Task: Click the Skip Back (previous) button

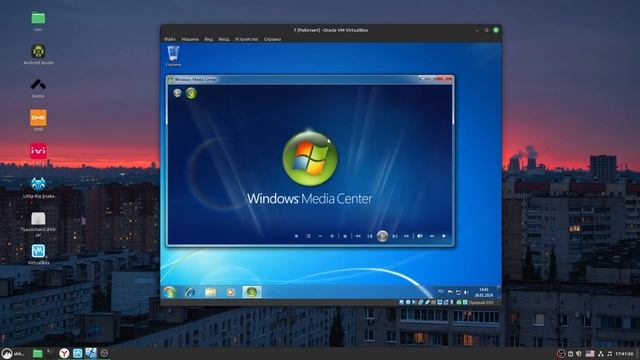Action: click(x=370, y=236)
